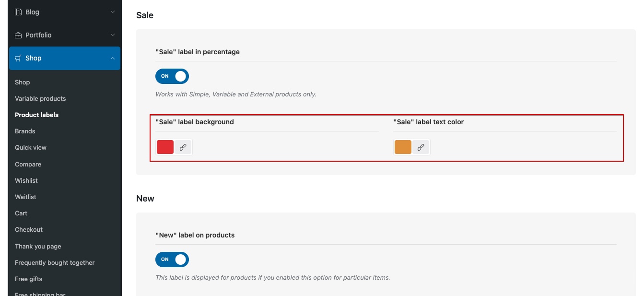The height and width of the screenshot is (296, 644).
Task: Open the Free gifts settings
Action: pyautogui.click(x=29, y=279)
